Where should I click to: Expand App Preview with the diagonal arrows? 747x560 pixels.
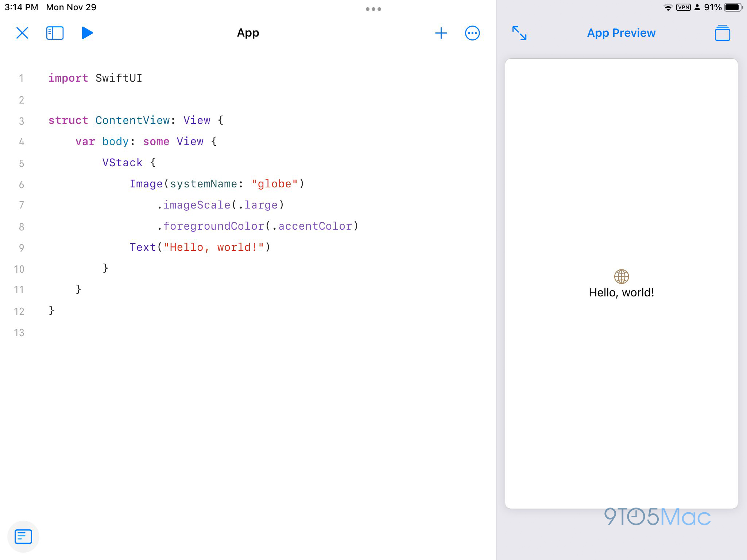click(520, 34)
